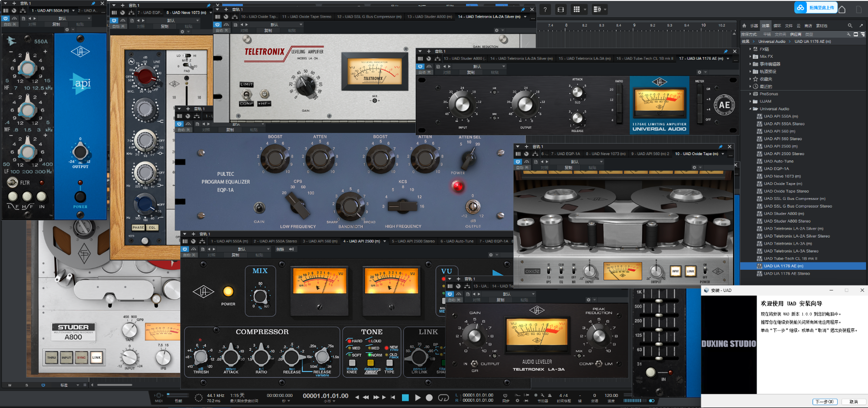The height and width of the screenshot is (408, 868).
Task: Click the pin icon of Oxide Tape window
Action: tap(721, 146)
